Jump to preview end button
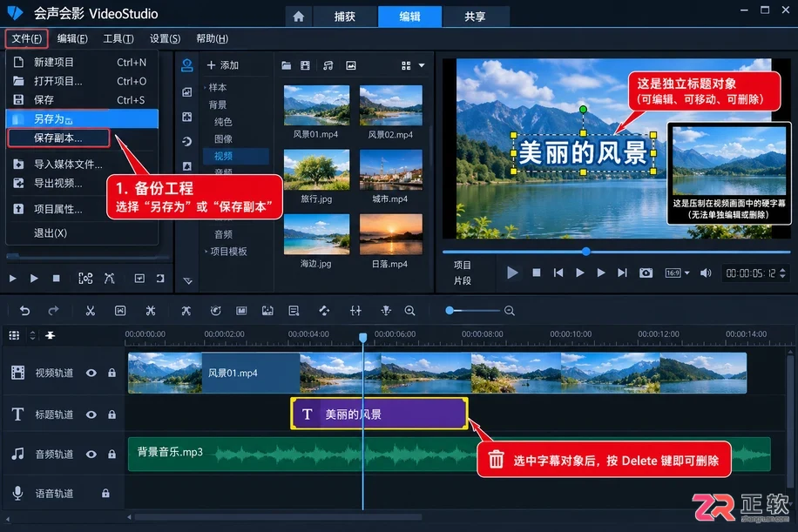Screen dimensions: 798x532 coord(622,273)
